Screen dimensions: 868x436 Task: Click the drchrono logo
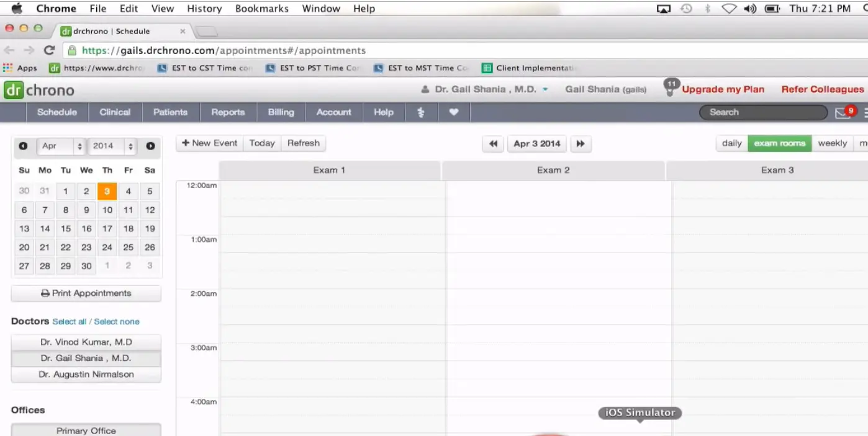pyautogui.click(x=39, y=90)
